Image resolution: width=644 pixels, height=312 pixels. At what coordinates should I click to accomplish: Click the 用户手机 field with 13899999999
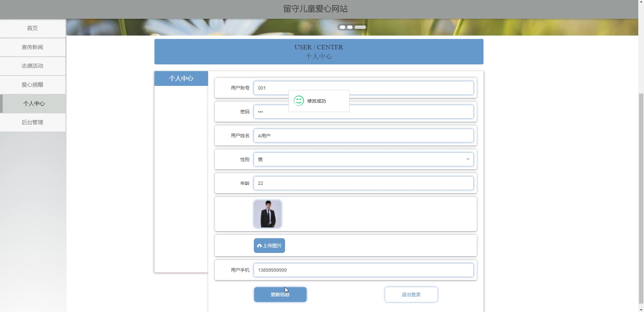pyautogui.click(x=363, y=270)
